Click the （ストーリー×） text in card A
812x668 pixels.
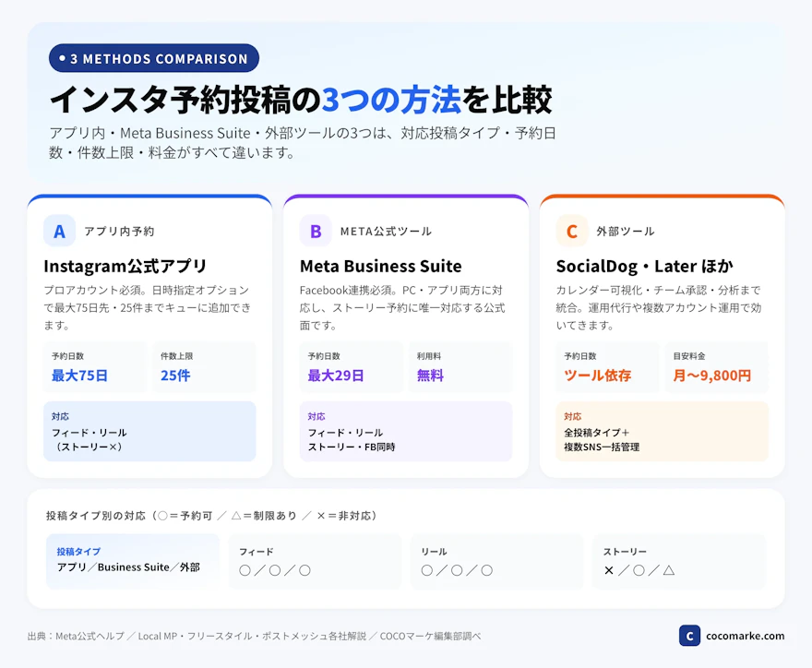coord(88,447)
